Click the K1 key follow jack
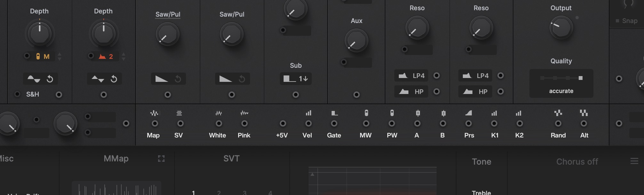 pyautogui.click(x=494, y=123)
